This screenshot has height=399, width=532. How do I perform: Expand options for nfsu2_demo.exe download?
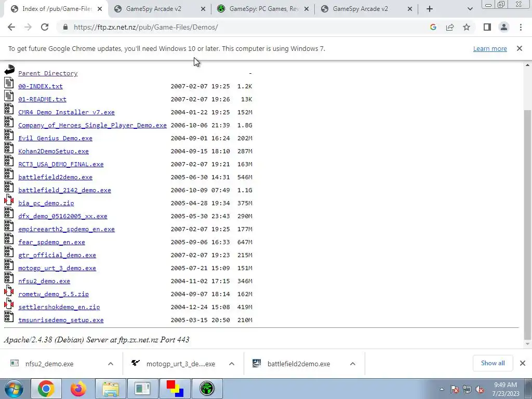click(x=111, y=364)
